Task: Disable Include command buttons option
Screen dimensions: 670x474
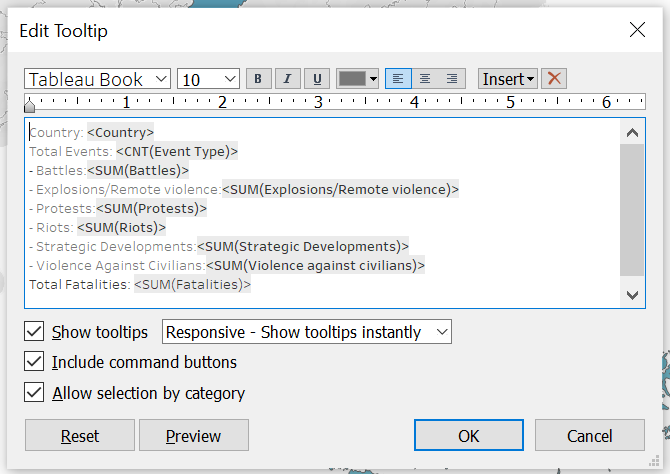Action: tap(35, 362)
